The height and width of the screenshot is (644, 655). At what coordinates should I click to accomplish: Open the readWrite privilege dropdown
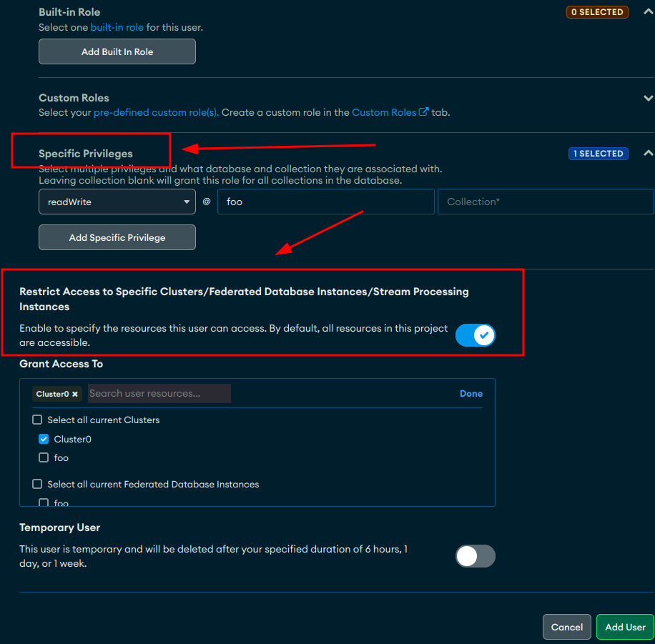point(117,202)
